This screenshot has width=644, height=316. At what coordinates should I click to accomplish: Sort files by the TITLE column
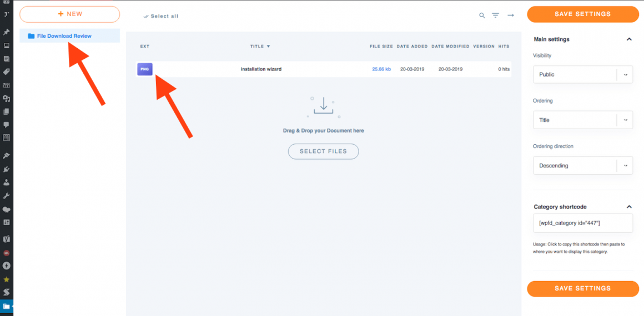pos(260,47)
